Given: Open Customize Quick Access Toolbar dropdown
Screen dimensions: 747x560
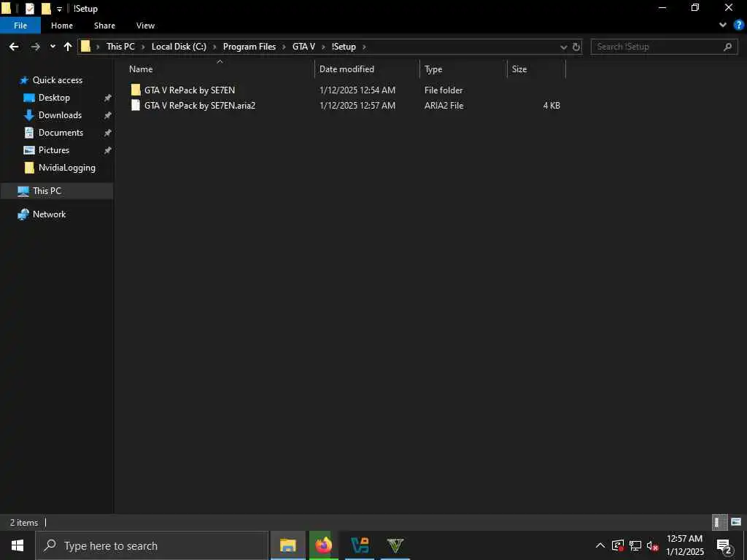Looking at the screenshot, I should pyautogui.click(x=59, y=9).
